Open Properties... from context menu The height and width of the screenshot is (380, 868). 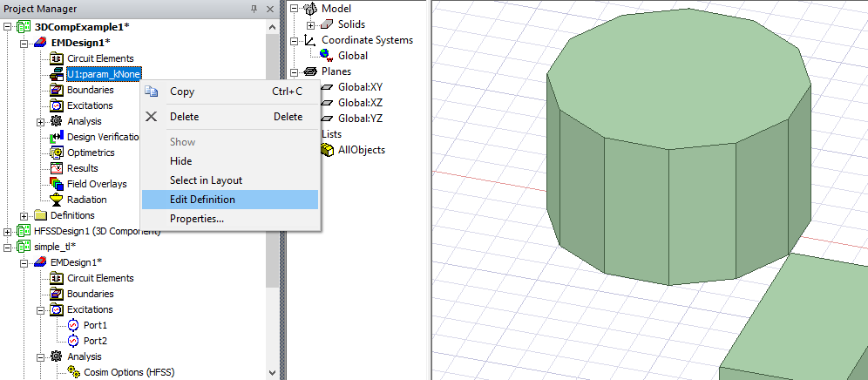coord(230,219)
